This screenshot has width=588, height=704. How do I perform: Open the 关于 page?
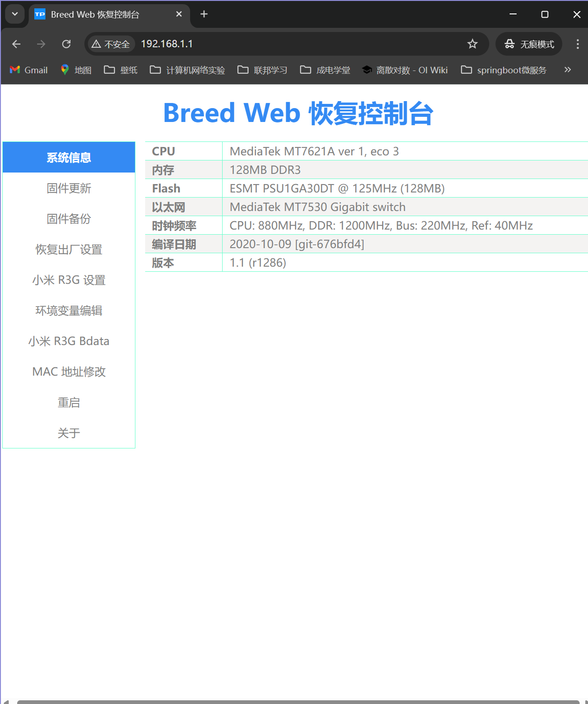point(69,433)
